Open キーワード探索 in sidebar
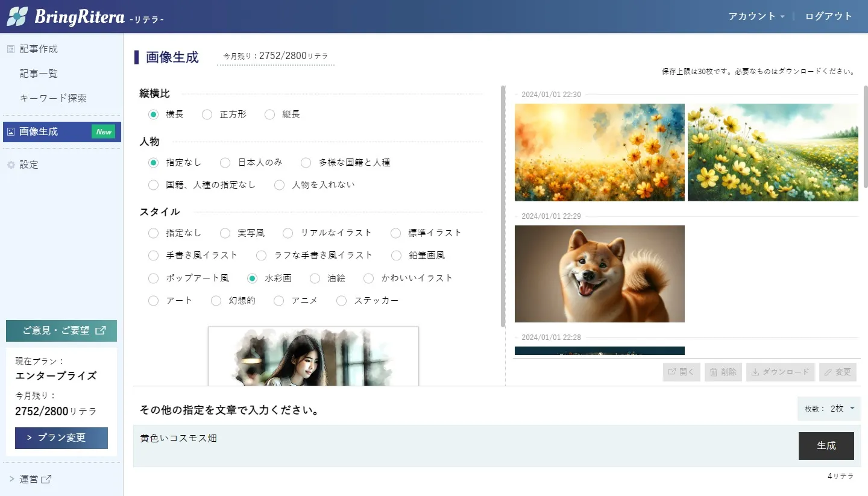The image size is (868, 496). [x=53, y=98]
